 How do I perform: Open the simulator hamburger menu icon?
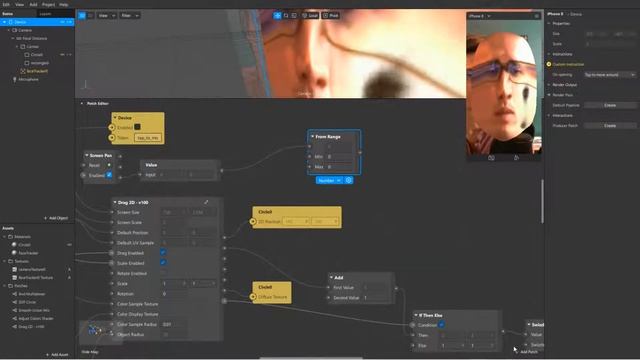click(536, 16)
